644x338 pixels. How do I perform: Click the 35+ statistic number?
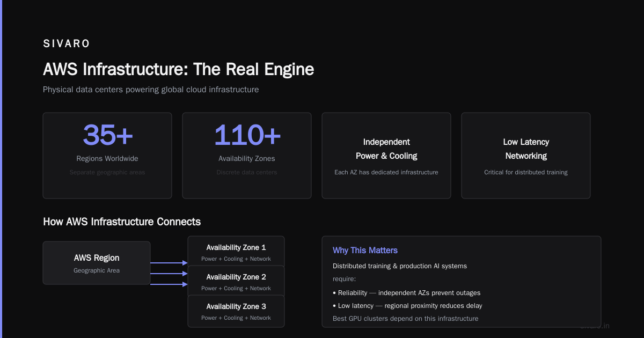click(107, 135)
